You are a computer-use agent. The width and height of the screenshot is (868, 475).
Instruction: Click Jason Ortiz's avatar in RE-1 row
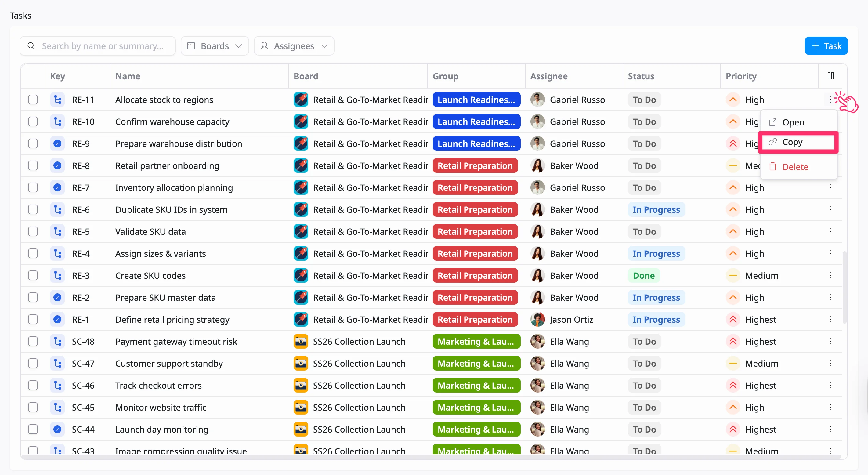coord(537,319)
